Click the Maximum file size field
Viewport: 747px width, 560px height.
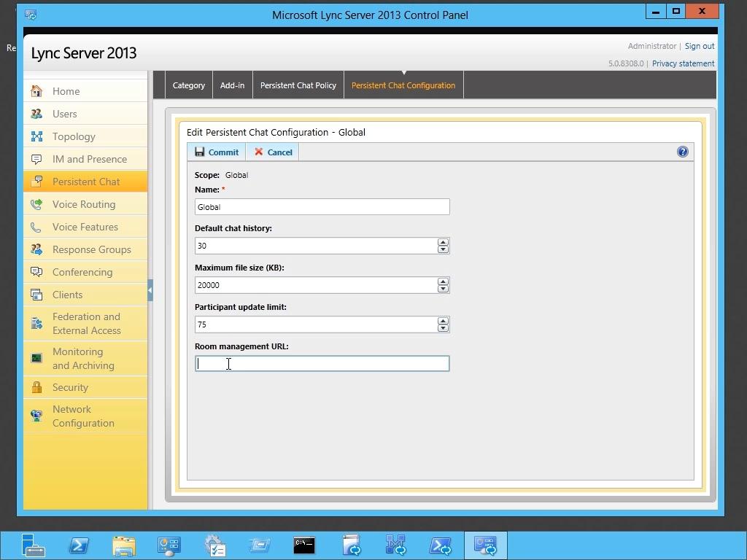316,285
